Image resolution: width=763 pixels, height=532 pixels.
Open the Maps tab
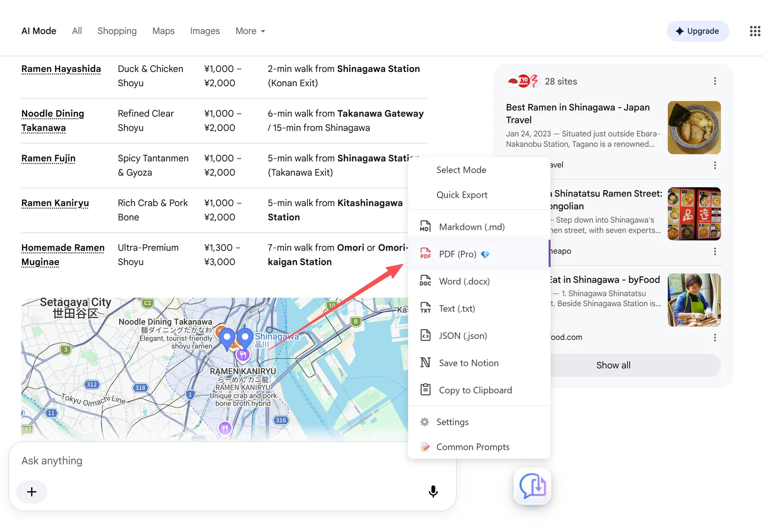click(164, 31)
